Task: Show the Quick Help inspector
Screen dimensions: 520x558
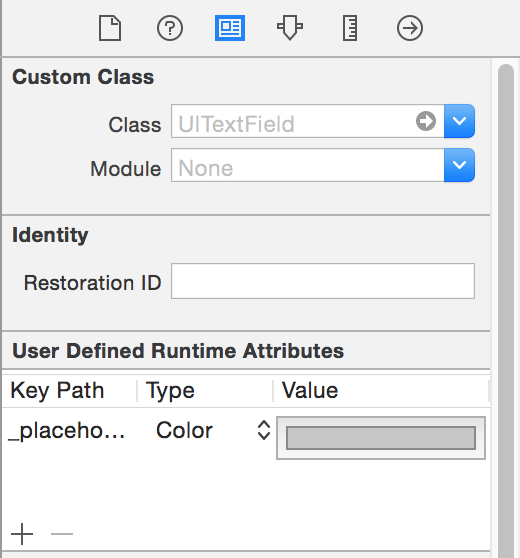Action: (170, 28)
